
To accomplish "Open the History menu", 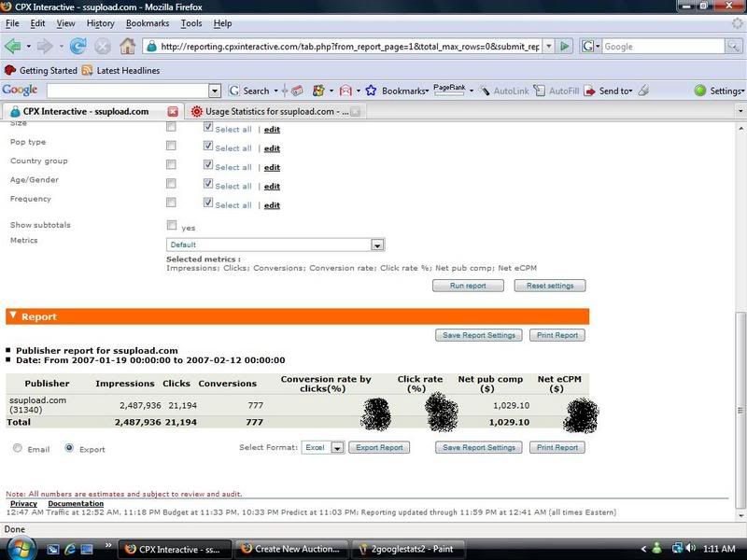I will pyautogui.click(x=100, y=22).
